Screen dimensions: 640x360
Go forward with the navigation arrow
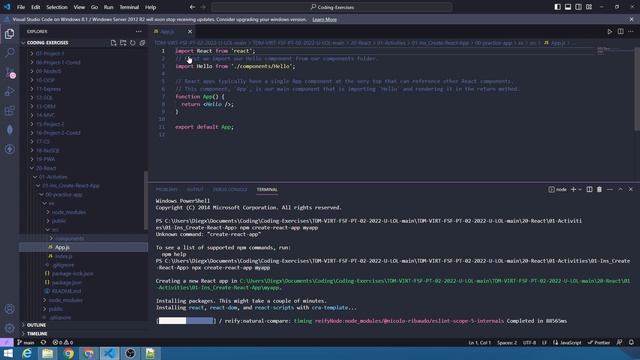[x=203, y=7]
